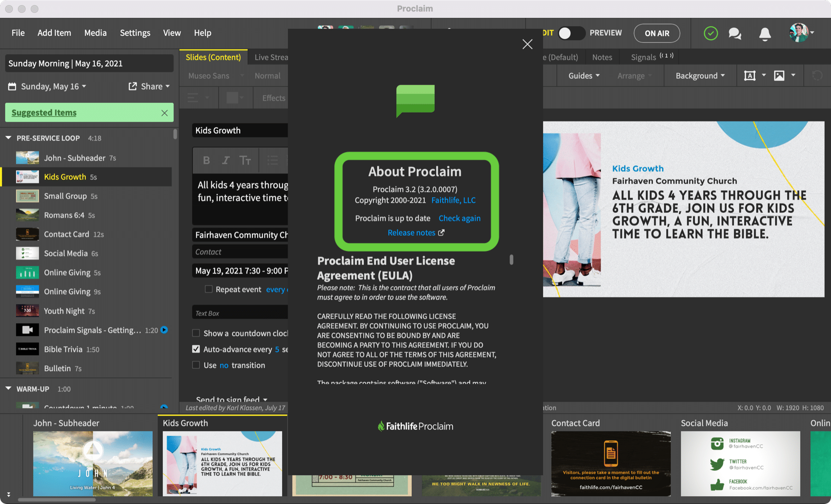
Task: Expand the text box tool dropdown arrow
Action: click(x=764, y=75)
